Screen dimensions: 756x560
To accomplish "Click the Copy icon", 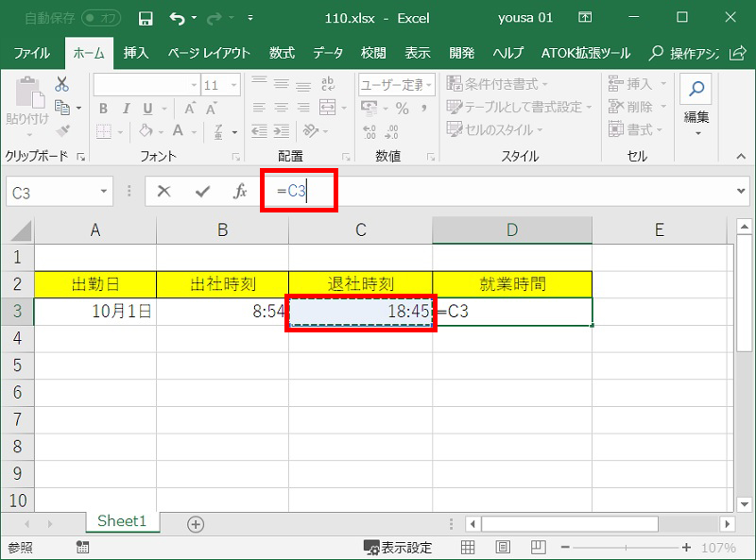I will click(x=62, y=107).
